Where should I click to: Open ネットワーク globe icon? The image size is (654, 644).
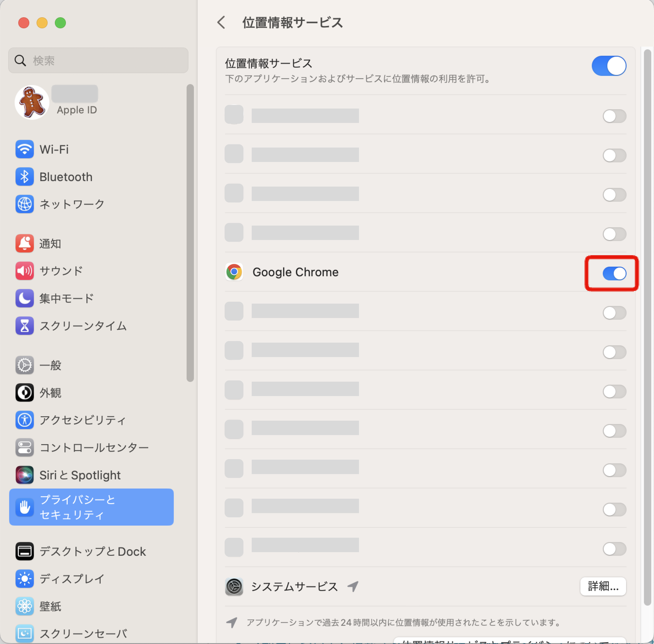point(24,204)
